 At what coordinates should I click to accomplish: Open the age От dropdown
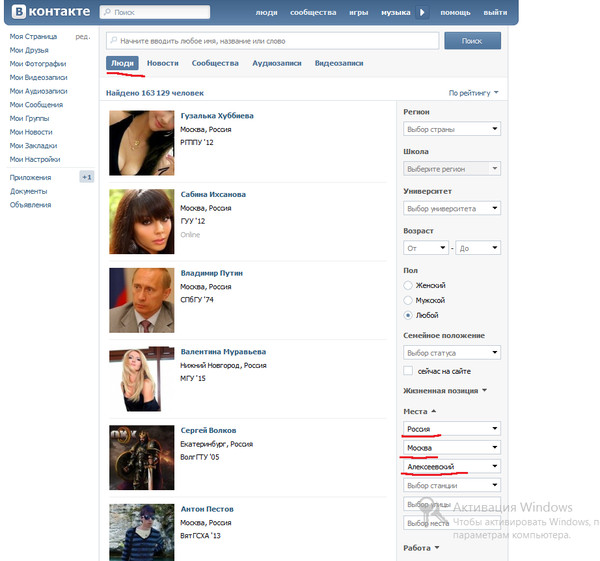pos(426,248)
